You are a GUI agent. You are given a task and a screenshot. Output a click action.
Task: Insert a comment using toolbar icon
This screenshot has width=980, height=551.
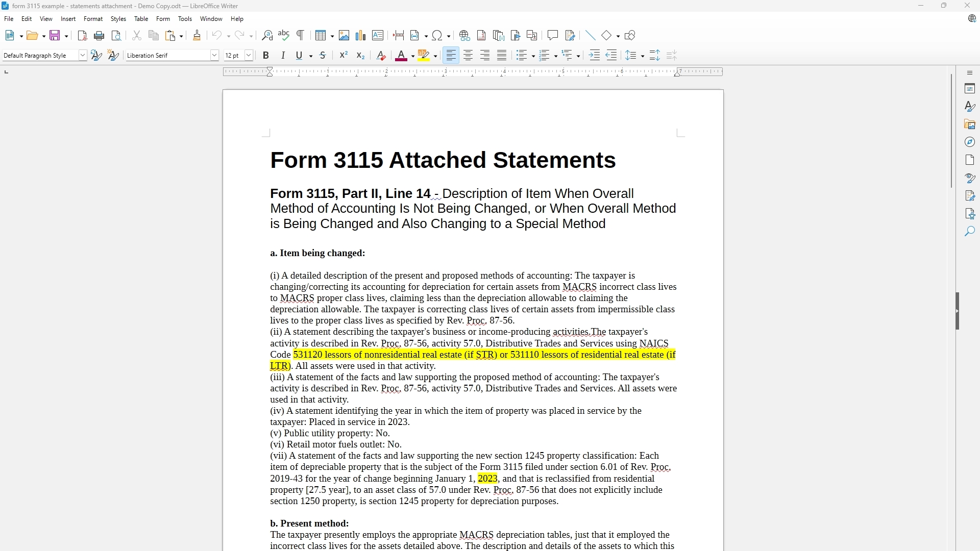point(553,36)
